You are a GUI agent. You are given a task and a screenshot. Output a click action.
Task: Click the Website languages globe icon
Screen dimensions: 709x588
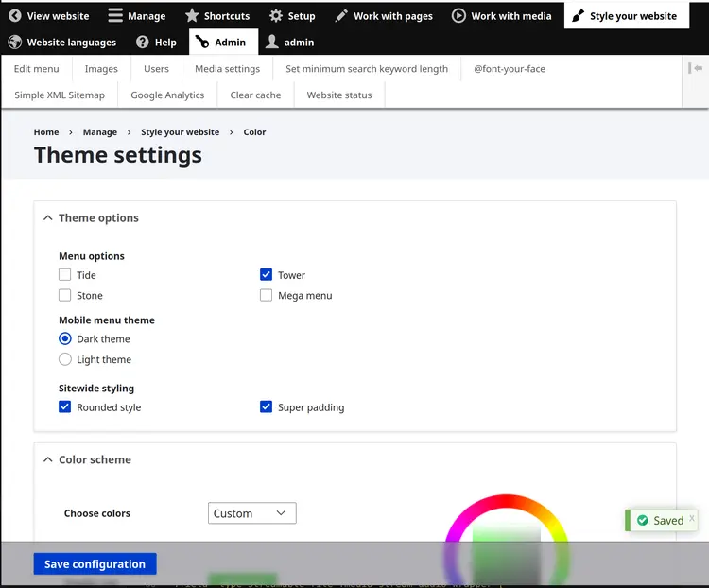pos(15,42)
